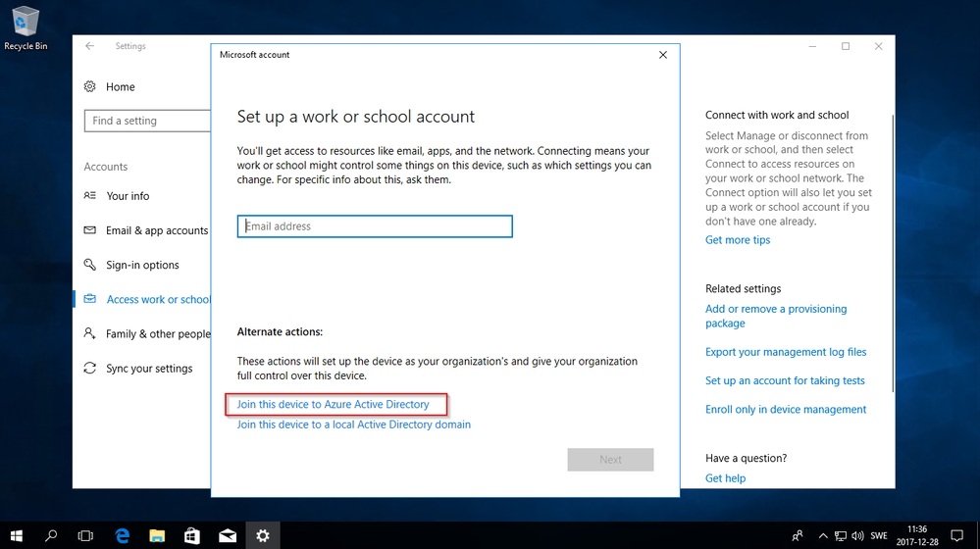Click the Sync your settings icon
The height and width of the screenshot is (549, 980).
(90, 368)
